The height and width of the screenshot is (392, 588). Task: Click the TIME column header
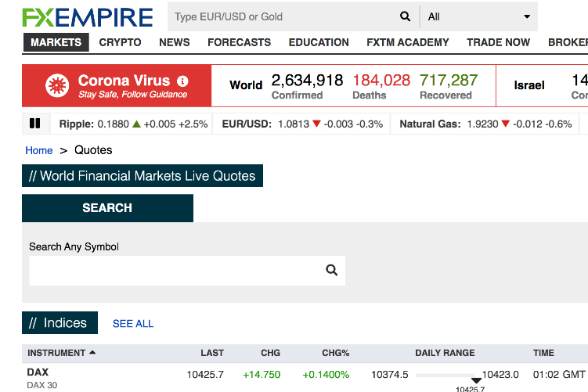(543, 353)
